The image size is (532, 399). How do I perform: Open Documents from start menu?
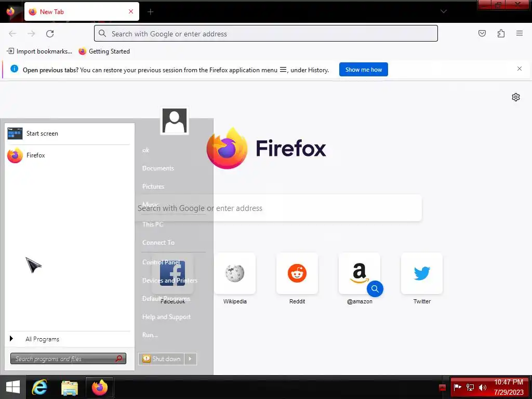click(x=158, y=168)
